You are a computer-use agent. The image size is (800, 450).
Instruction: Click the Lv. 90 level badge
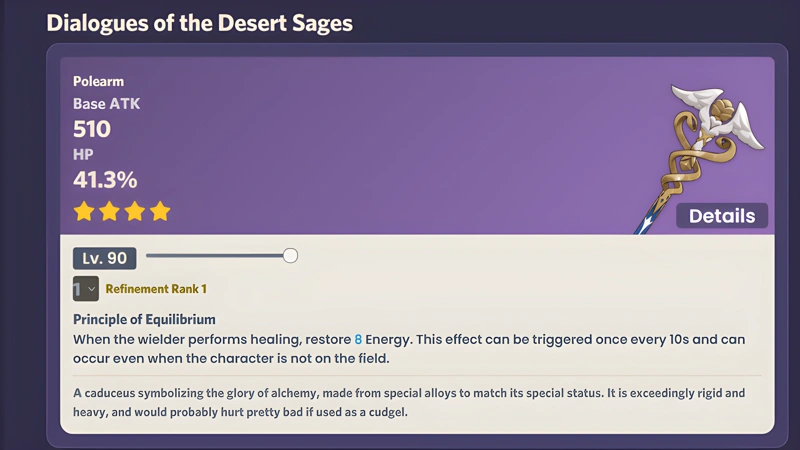(105, 258)
